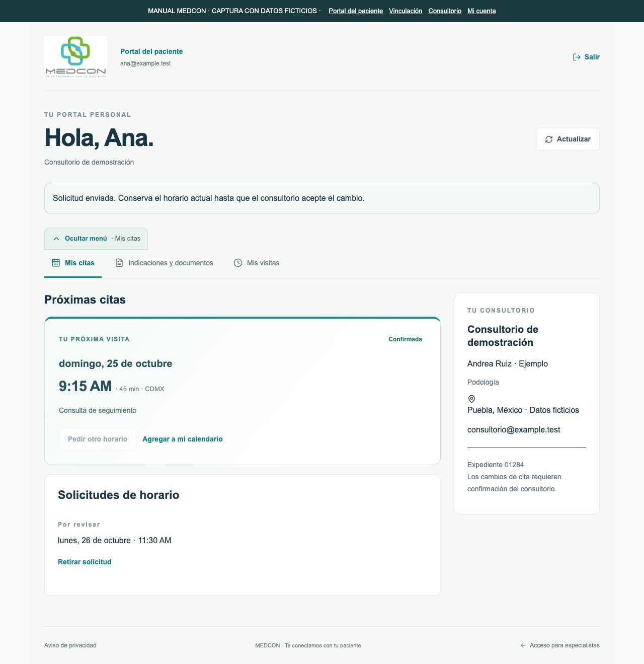Screen dimensions: 644x664
Task: Follow the Acceso para especialistas link
Action: tap(560, 645)
